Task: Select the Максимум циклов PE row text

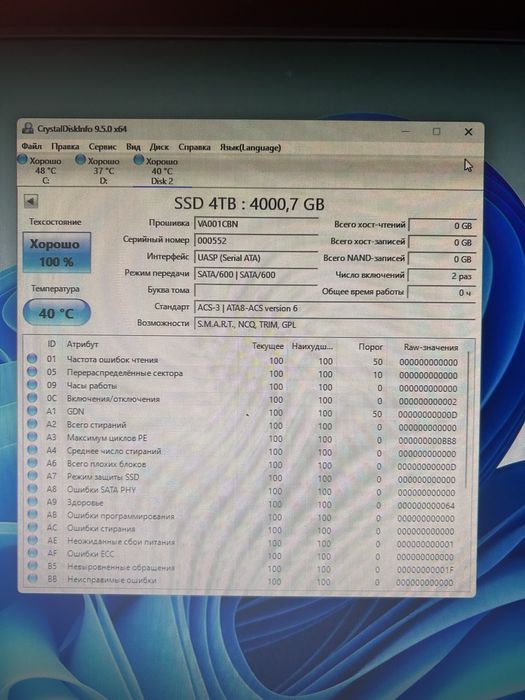Action: pyautogui.click(x=107, y=438)
